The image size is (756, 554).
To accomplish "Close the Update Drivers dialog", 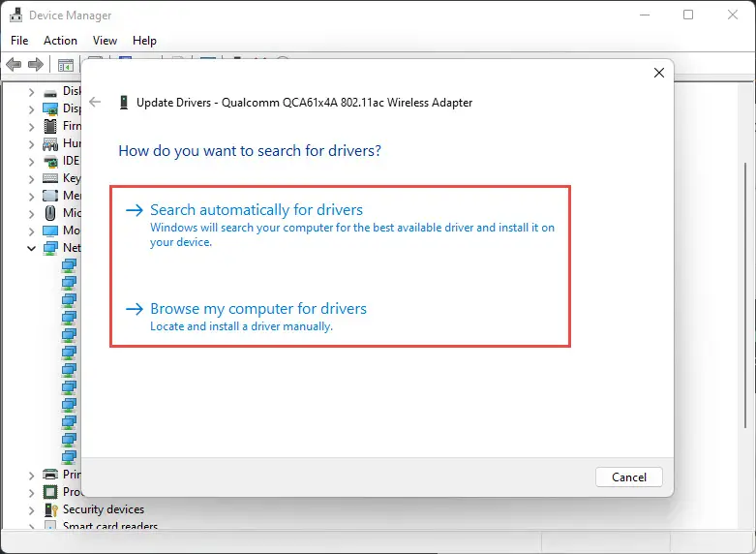I will pyautogui.click(x=658, y=73).
